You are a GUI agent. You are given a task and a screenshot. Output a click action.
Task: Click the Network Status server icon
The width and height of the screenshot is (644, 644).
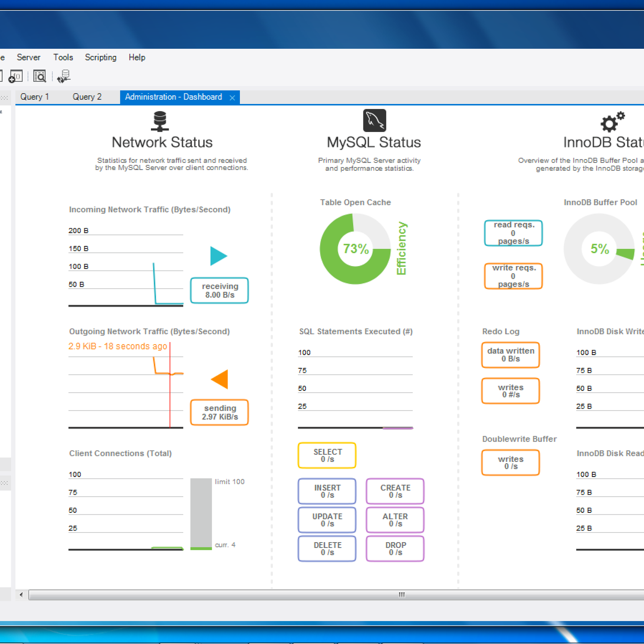click(x=160, y=122)
